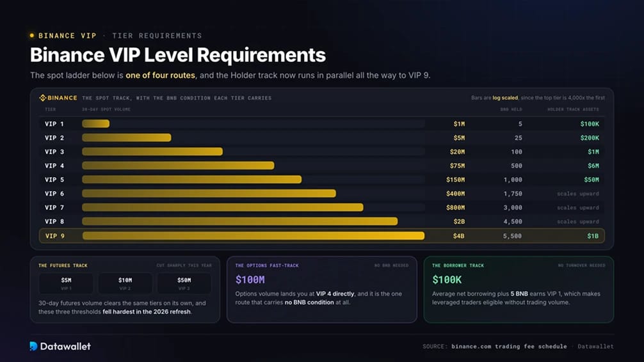Screen dimensions: 644x362
Task: Click the '$400M' spot volume value
Action: (456, 194)
